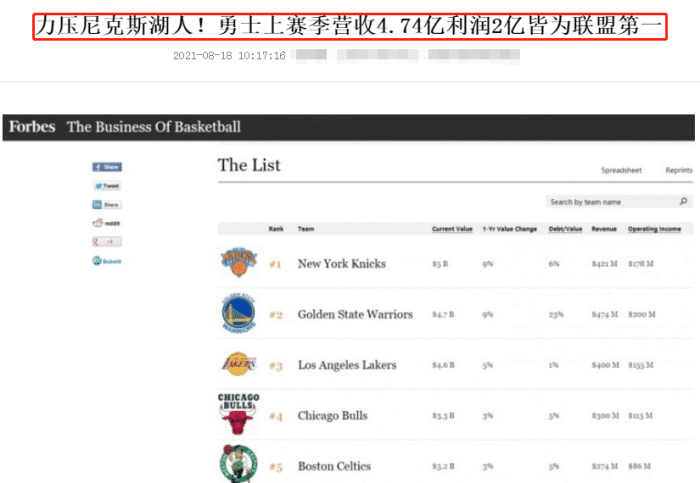Post the list to reddit
This screenshot has height=483, width=700.
tap(107, 223)
